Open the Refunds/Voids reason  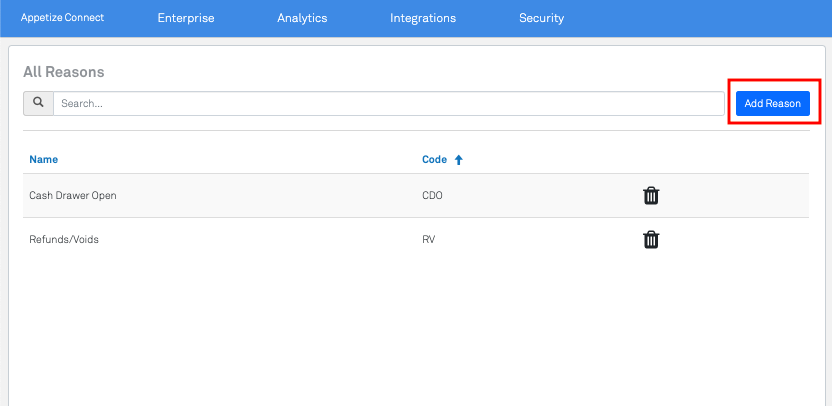pos(64,239)
